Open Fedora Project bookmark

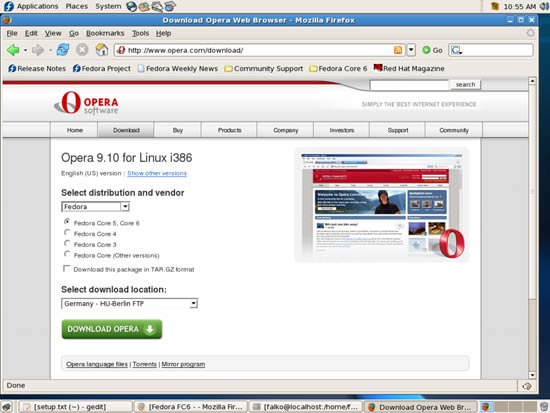(x=101, y=68)
